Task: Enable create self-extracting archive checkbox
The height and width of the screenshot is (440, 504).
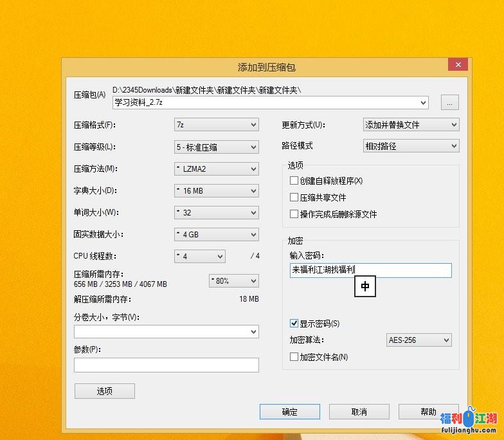Action: point(294,181)
